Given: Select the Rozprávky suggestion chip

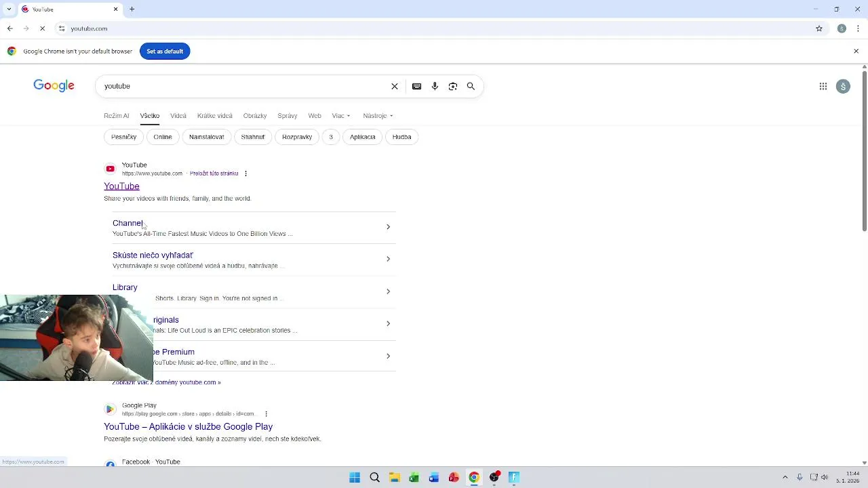Looking at the screenshot, I should [x=297, y=137].
